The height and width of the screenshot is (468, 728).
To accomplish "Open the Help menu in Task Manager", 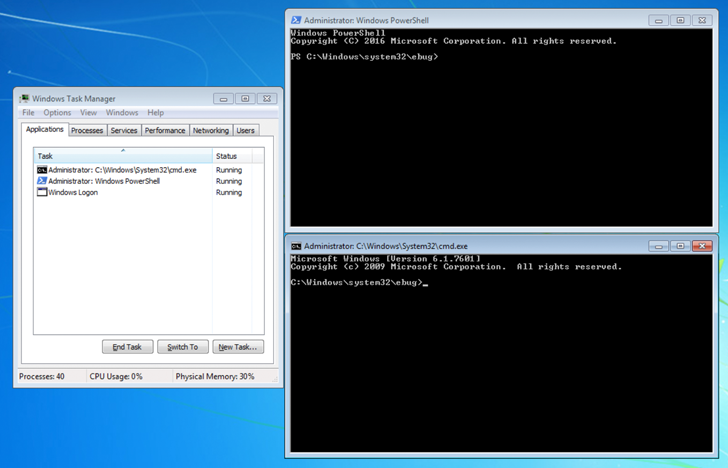I will pos(155,113).
